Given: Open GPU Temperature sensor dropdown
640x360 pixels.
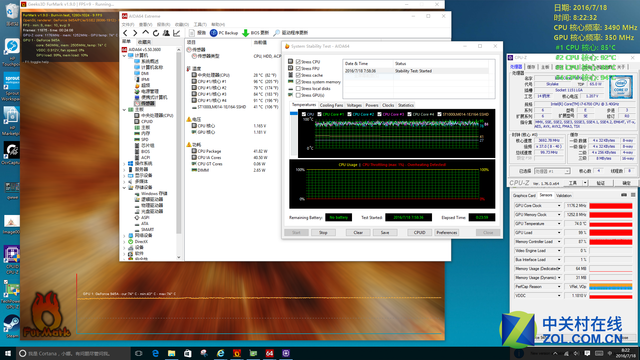Looking at the screenshot, I should pos(559,224).
